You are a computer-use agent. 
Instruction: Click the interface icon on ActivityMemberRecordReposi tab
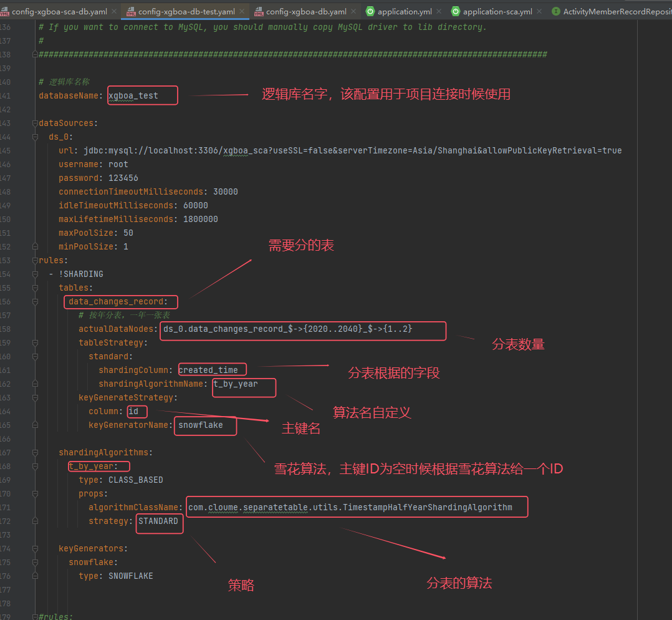556,12
